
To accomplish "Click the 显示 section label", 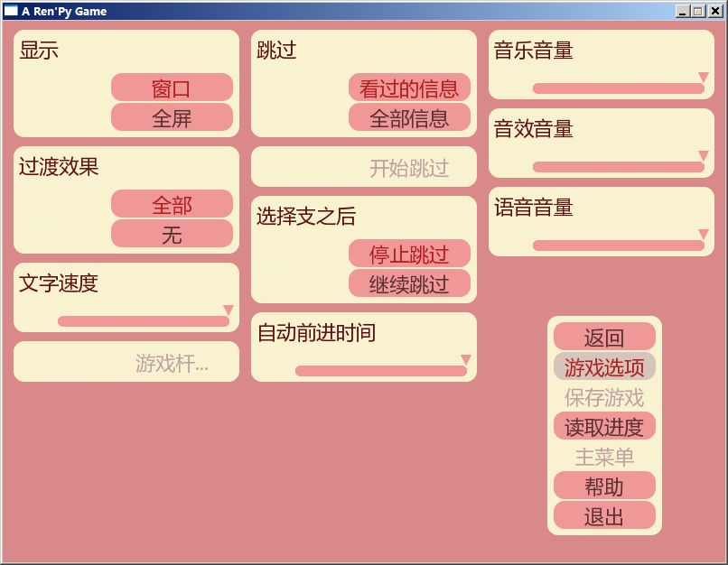I will tap(39, 51).
